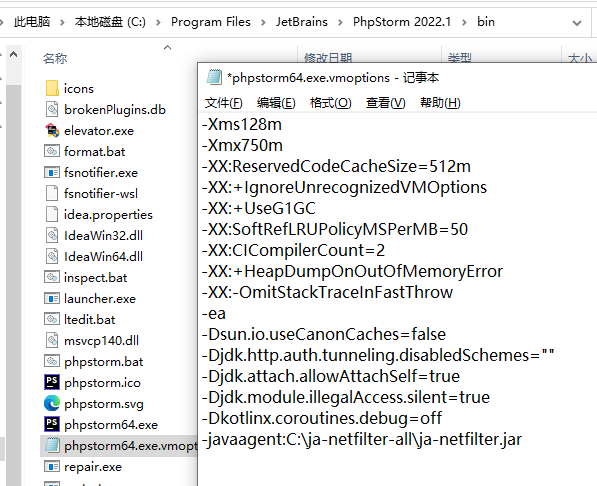Expand chevron after 此电脑 in address bar

click(x=62, y=22)
